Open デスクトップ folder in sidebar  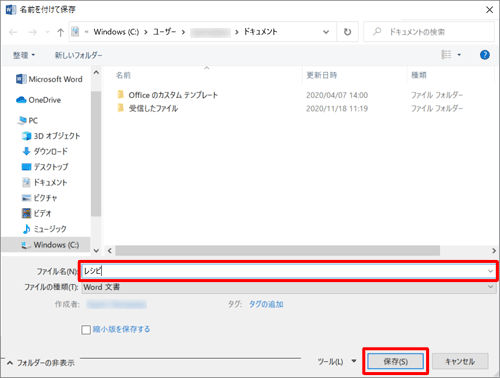coord(45,167)
